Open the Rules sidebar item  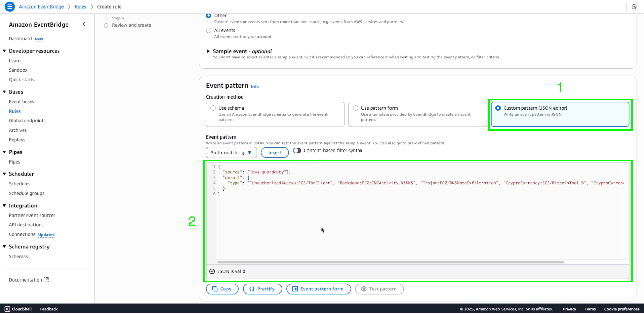pos(15,111)
